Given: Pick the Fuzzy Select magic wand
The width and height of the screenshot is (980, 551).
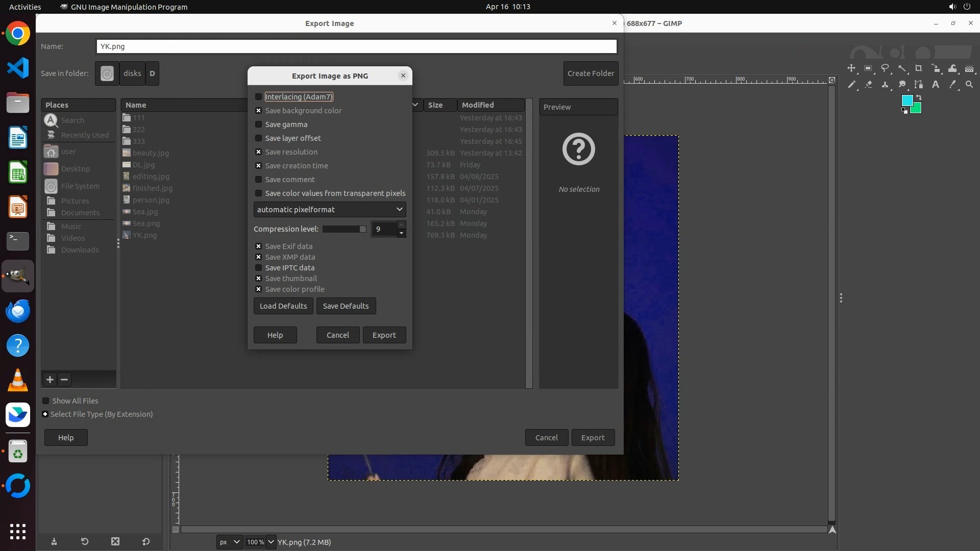Looking at the screenshot, I should (902, 68).
